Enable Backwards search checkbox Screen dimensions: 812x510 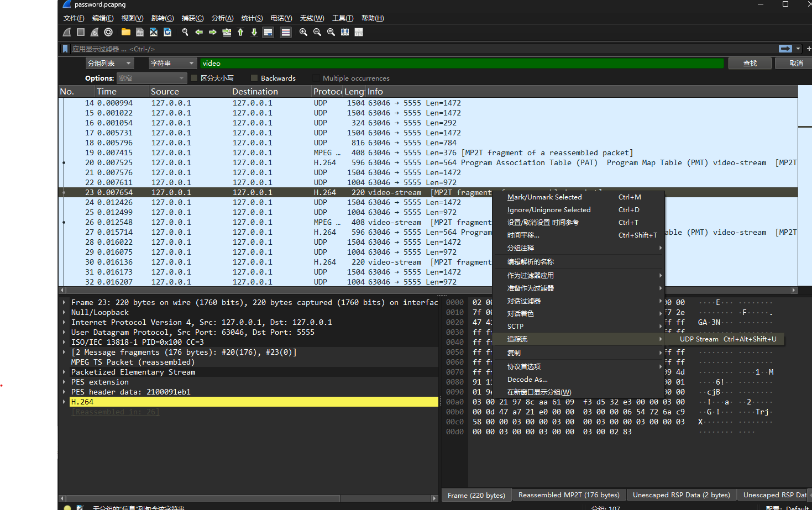coord(254,78)
